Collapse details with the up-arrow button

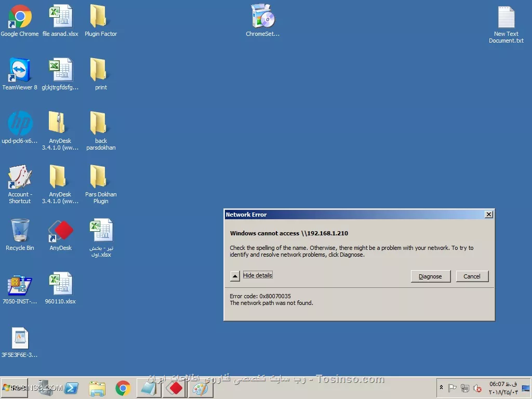coord(235,276)
